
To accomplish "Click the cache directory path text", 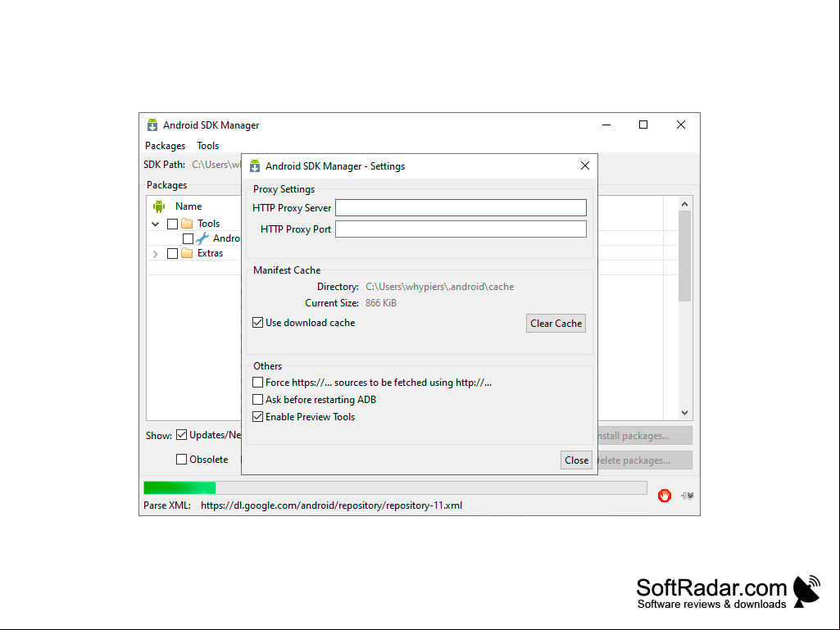I will [x=440, y=287].
